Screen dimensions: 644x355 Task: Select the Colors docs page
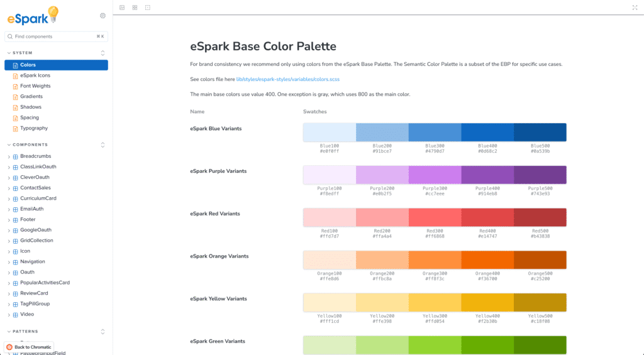56,65
